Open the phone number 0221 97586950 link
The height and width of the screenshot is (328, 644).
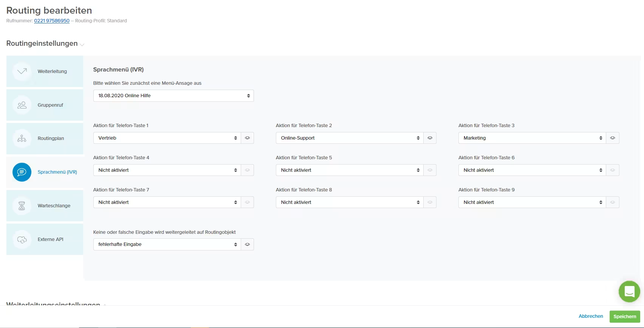(52, 21)
